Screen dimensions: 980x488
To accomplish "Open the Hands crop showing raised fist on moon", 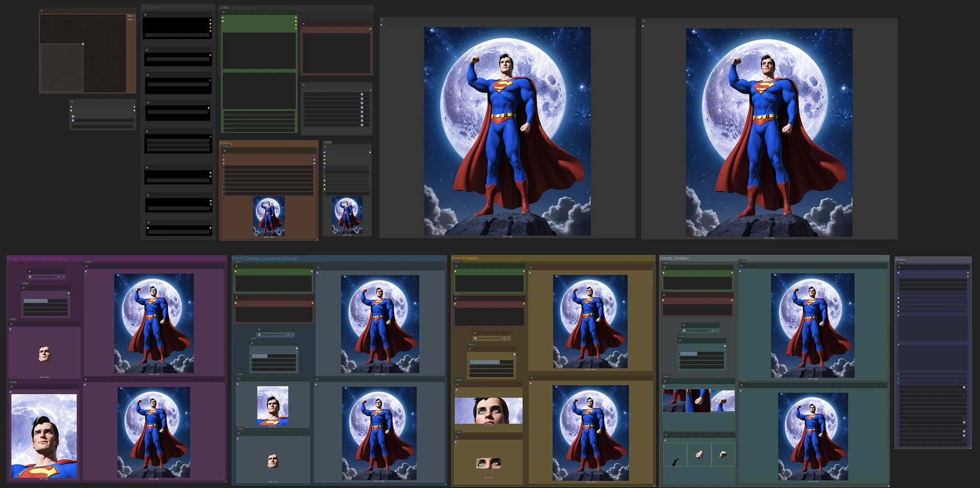I will (x=723, y=401).
